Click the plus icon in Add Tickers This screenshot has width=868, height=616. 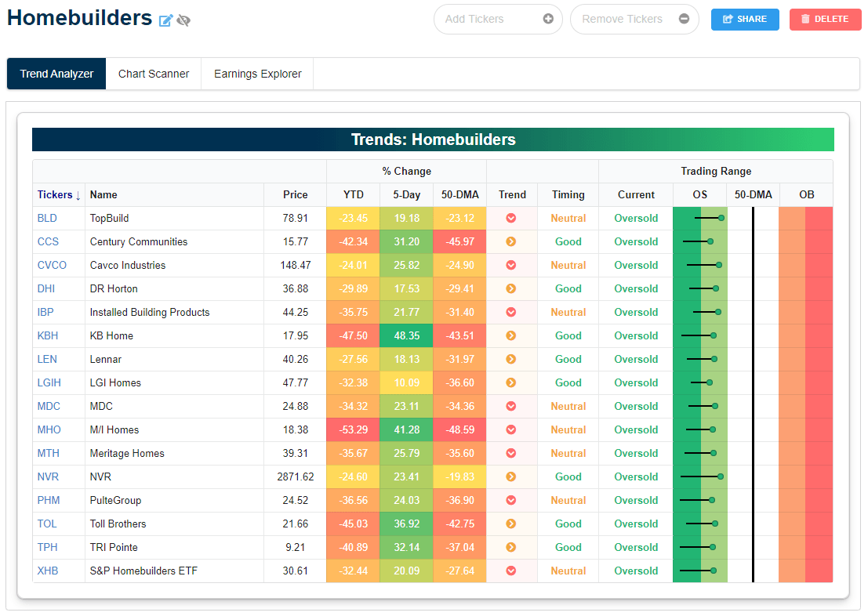tap(547, 19)
